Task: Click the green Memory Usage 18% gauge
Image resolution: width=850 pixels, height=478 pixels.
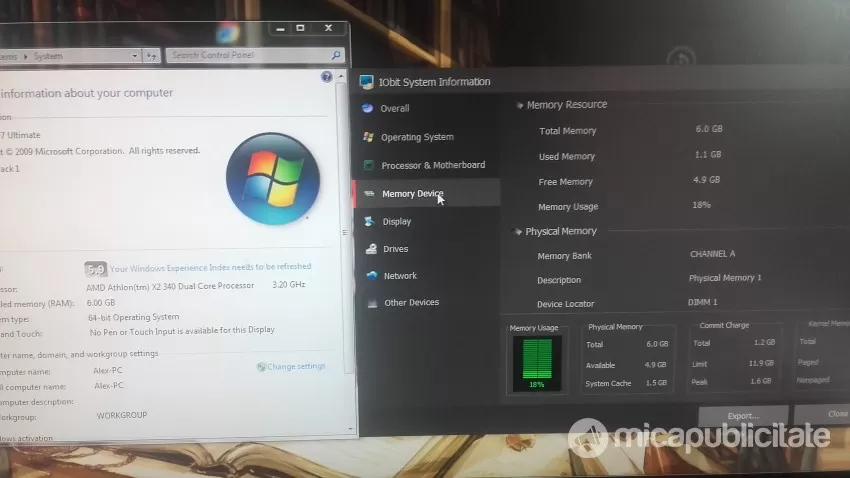Action: (537, 364)
